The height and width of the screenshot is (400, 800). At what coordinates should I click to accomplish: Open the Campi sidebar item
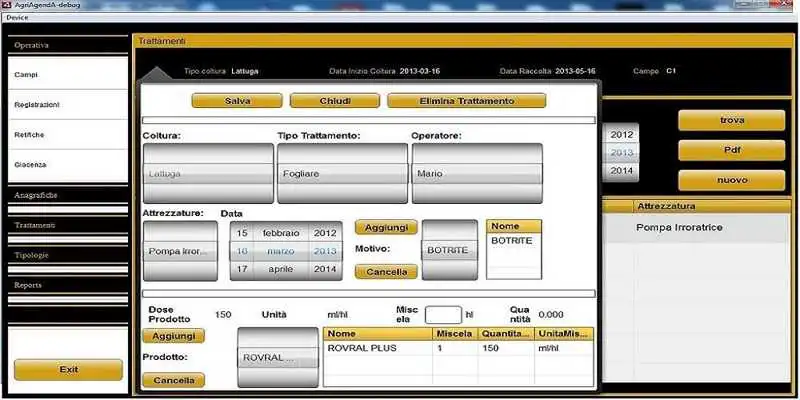coord(68,75)
